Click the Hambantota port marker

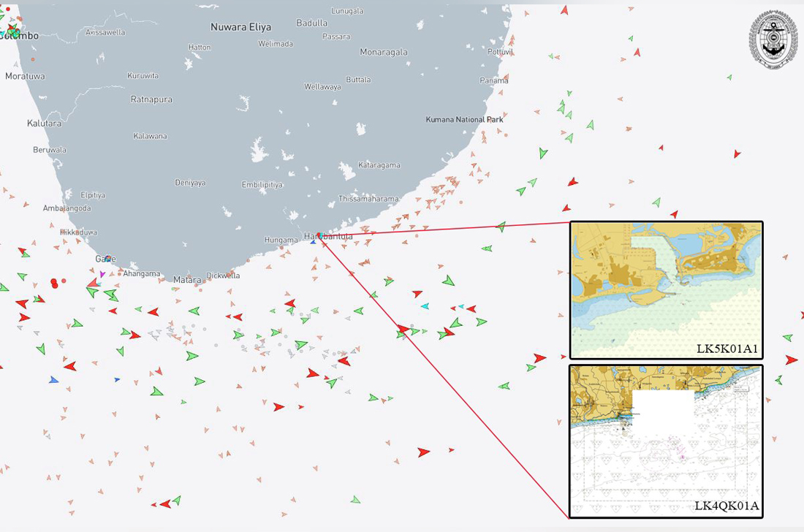tap(319, 235)
